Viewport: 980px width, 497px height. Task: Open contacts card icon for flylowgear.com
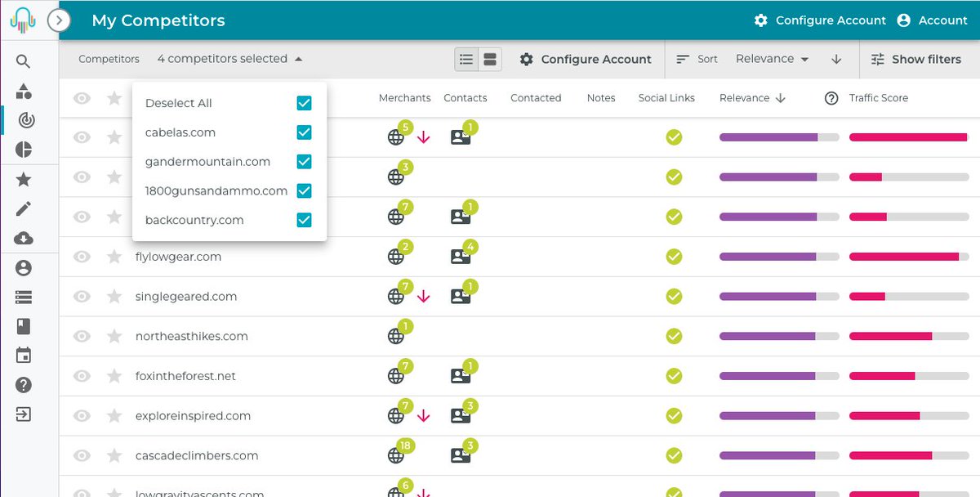pyautogui.click(x=461, y=257)
